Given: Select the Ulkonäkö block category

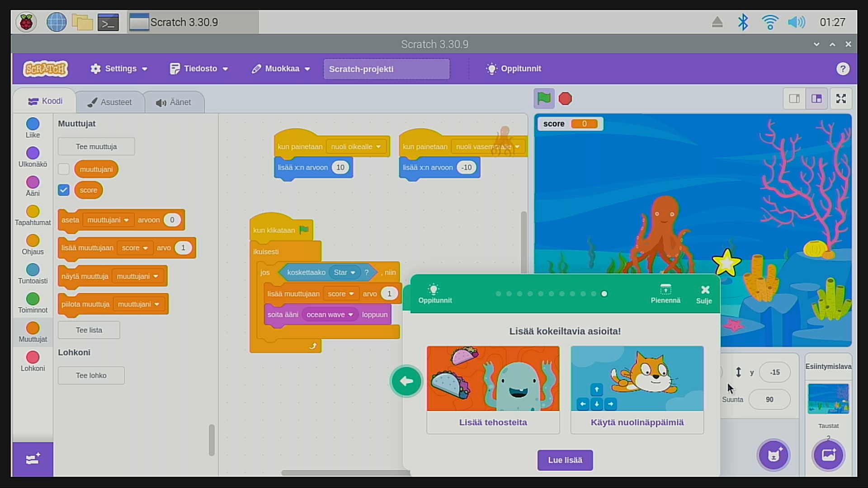Looking at the screenshot, I should 33,157.
